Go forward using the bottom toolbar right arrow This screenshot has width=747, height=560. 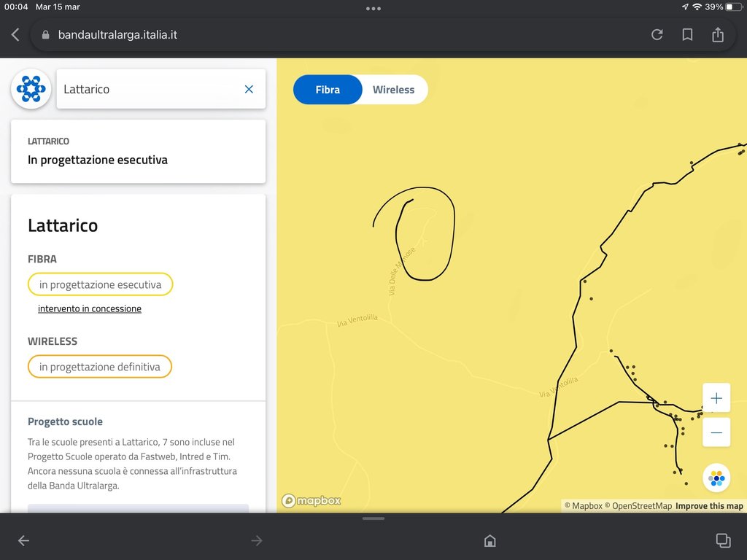pos(257,540)
